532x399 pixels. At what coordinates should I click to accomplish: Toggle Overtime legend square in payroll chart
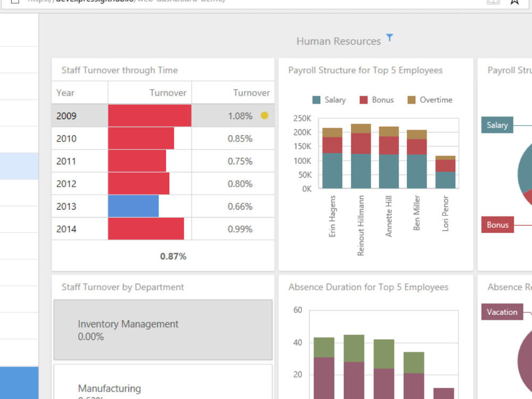[x=411, y=100]
